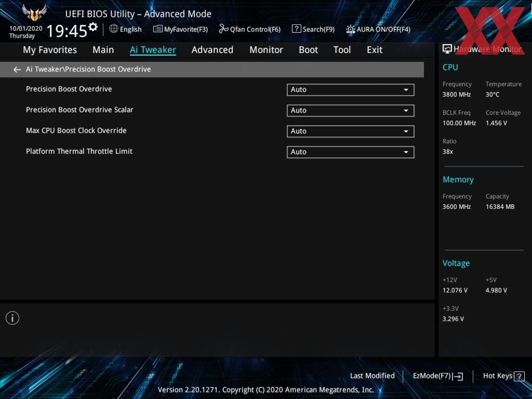This screenshot has height=399, width=532.
Task: Click Memory frequency value 3600 MHz
Action: [457, 207]
